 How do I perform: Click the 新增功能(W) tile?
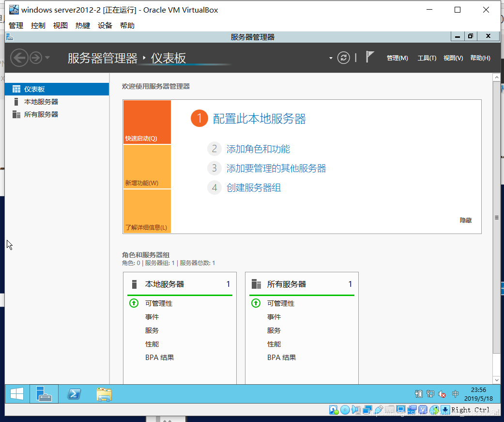147,167
